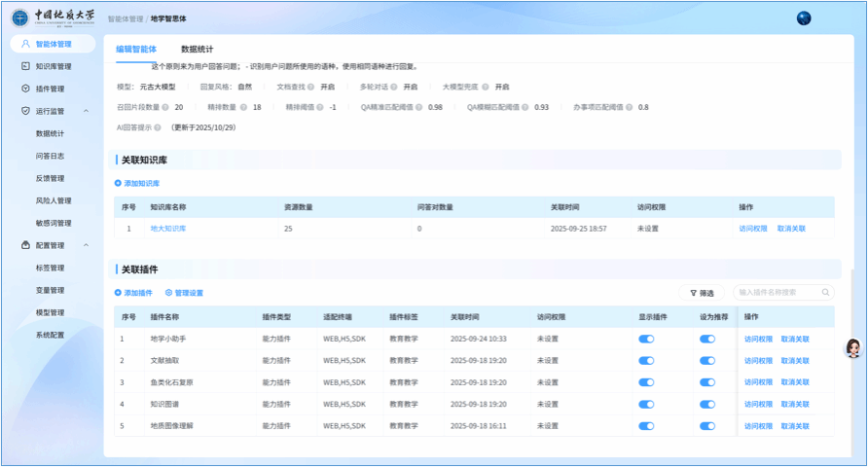Open 智能体管理 in the sidebar
Screen dimensions: 868x467
click(x=53, y=44)
